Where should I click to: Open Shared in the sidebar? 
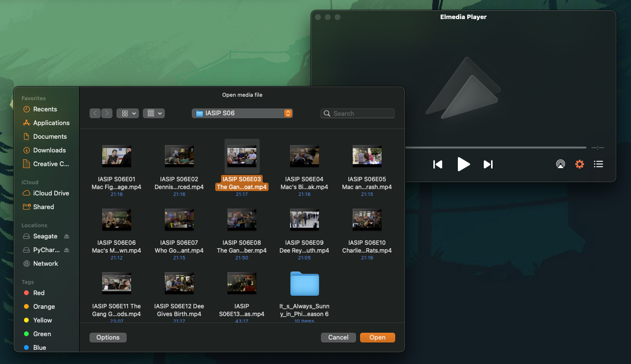[44, 207]
